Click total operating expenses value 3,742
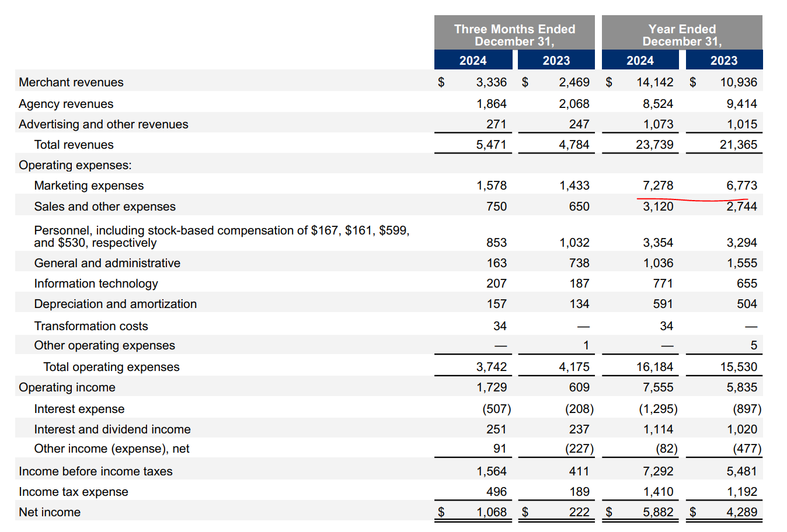 pyautogui.click(x=491, y=367)
